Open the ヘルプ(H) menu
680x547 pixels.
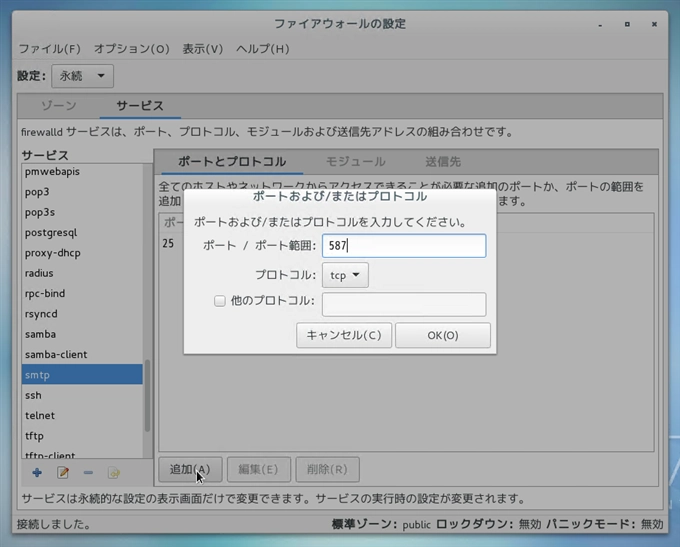(263, 49)
